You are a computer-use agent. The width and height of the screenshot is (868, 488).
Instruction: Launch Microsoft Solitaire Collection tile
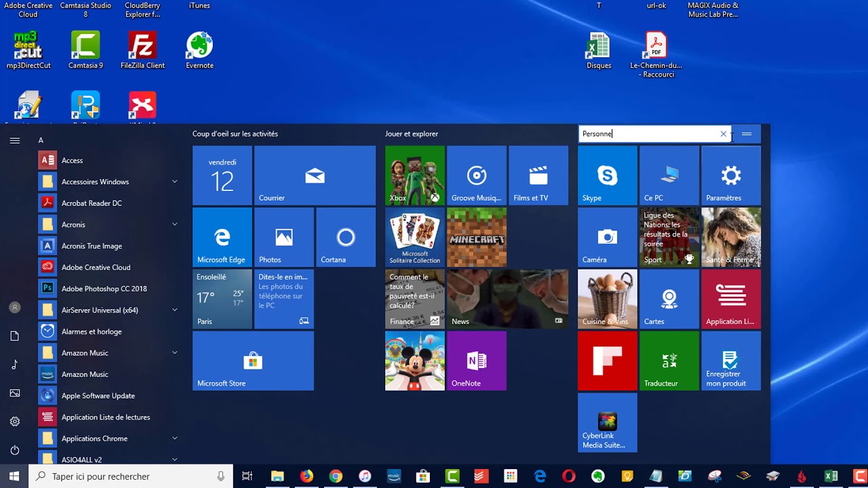click(x=414, y=237)
